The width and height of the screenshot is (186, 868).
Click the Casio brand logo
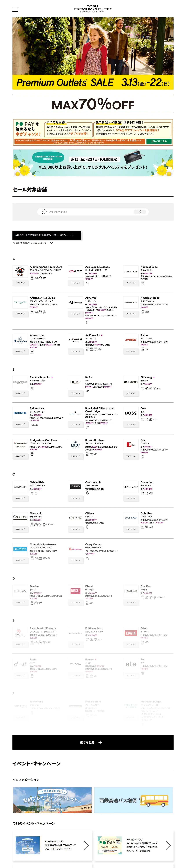pyautogui.click(x=76, y=487)
